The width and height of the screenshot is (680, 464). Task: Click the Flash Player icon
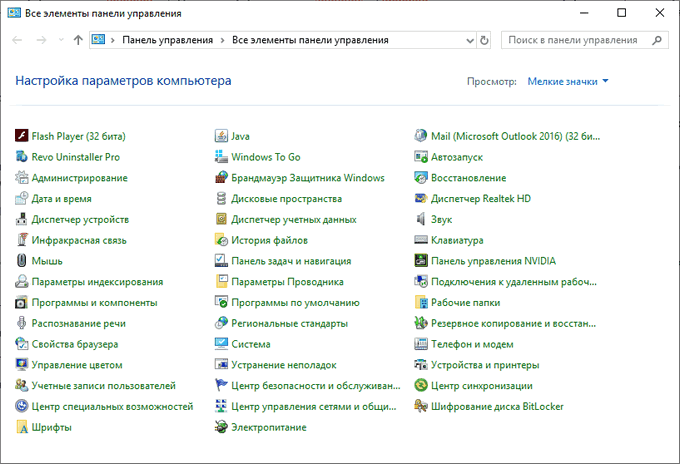(x=23, y=136)
